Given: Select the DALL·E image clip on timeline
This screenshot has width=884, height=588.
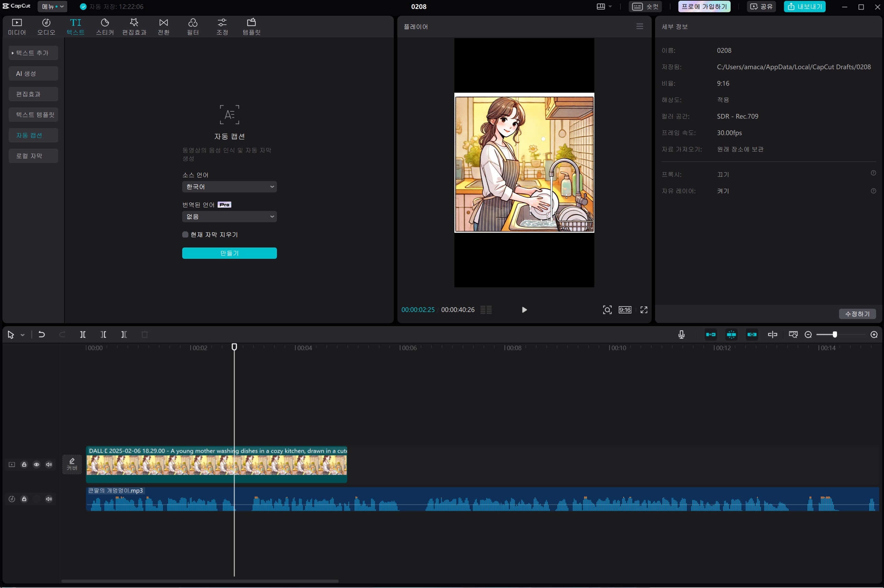Looking at the screenshot, I should click(x=217, y=464).
